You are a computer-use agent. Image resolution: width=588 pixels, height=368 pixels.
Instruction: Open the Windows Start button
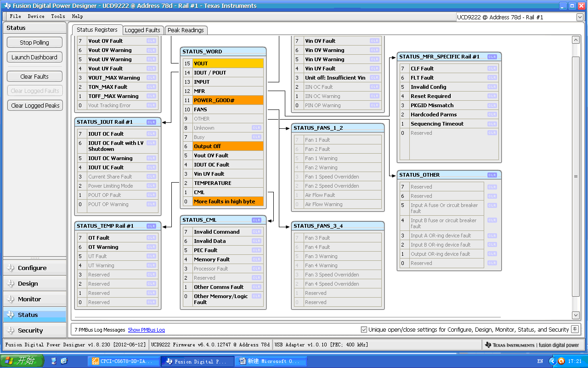[x=22, y=361]
